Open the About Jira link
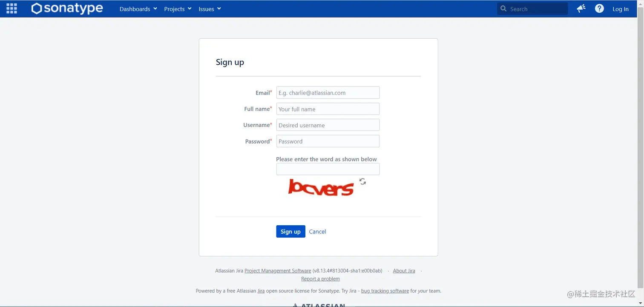This screenshot has width=644, height=307. coord(404,271)
